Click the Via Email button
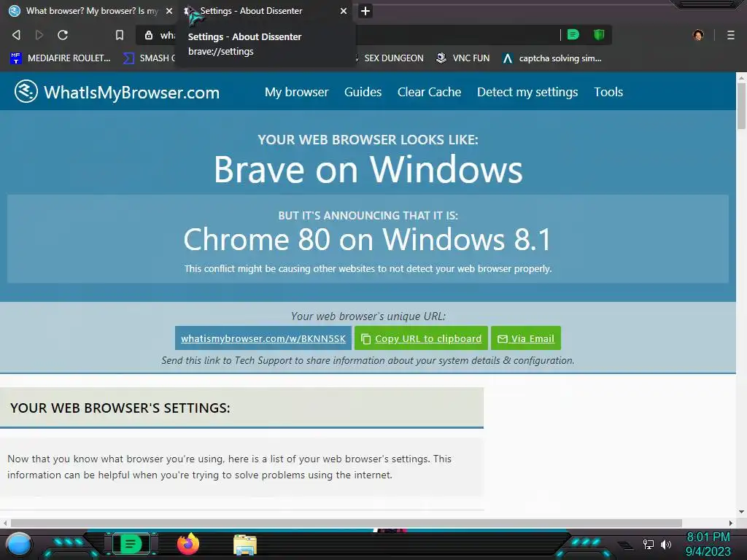 526,338
